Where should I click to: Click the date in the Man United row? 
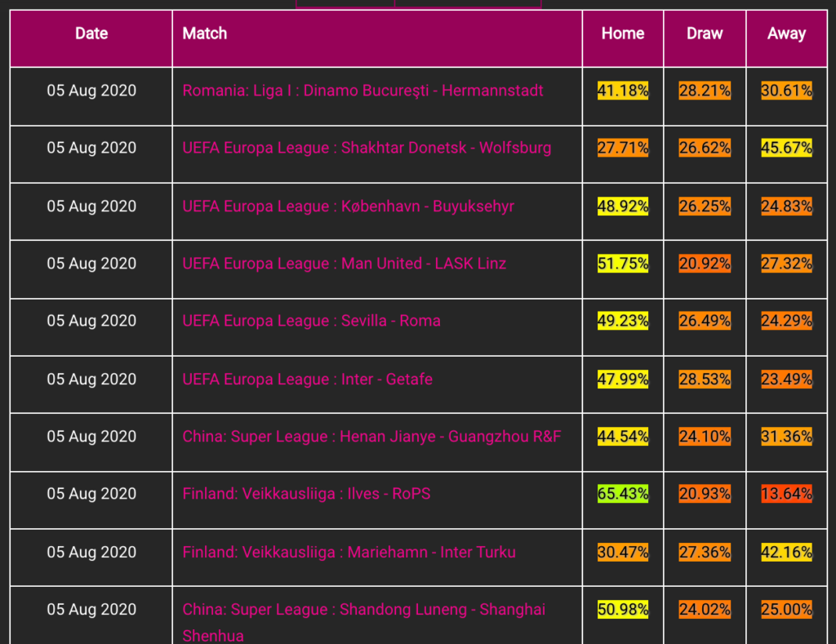pos(91,264)
